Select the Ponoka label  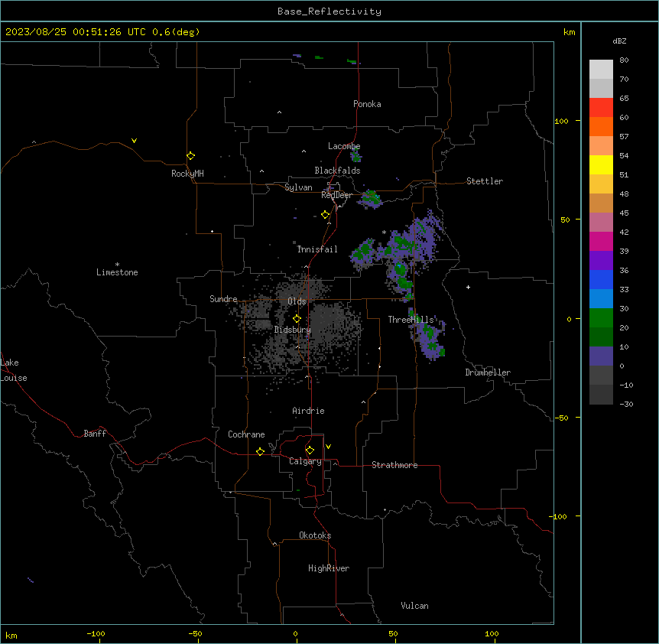367,104
